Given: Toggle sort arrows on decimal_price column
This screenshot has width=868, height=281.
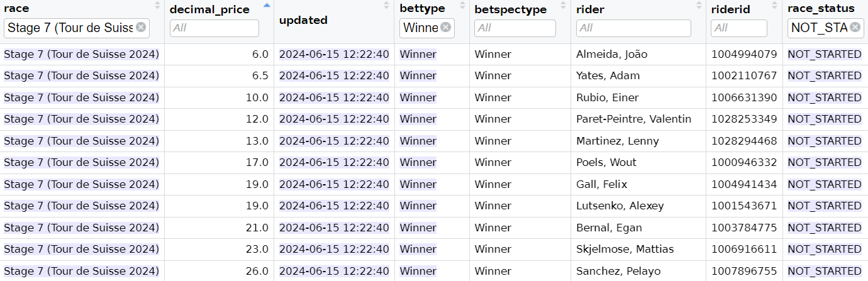Looking at the screenshot, I should pos(267,6).
